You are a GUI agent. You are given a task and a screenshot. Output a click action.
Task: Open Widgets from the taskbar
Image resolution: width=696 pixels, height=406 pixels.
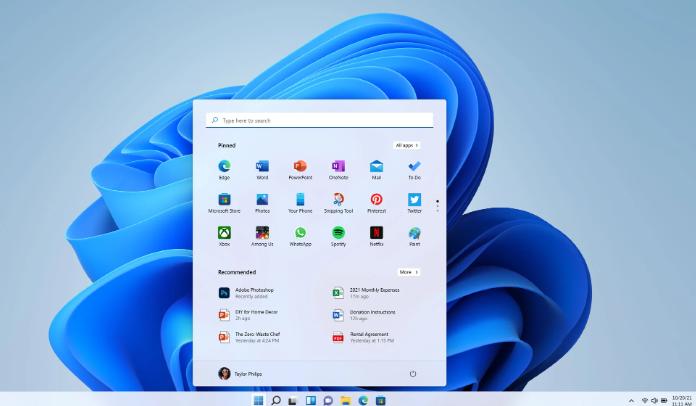tap(311, 400)
